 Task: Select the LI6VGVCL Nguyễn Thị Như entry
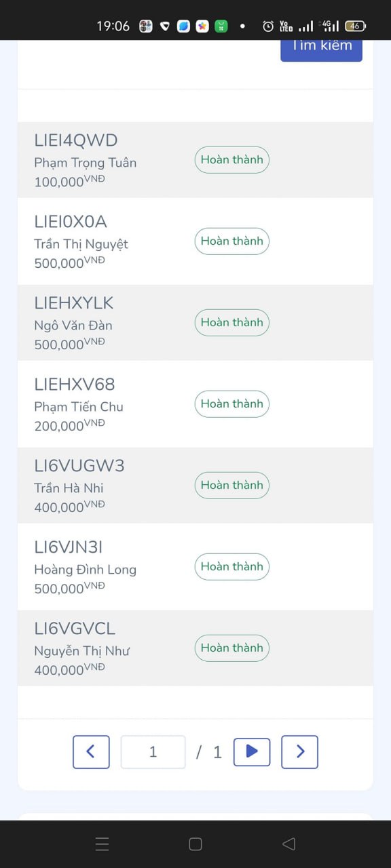195,648
